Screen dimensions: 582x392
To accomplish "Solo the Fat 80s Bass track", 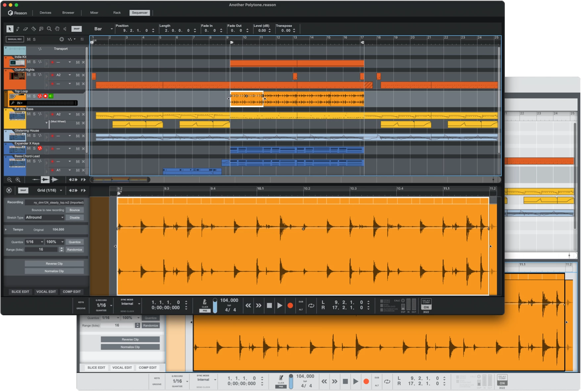I will pos(34,114).
